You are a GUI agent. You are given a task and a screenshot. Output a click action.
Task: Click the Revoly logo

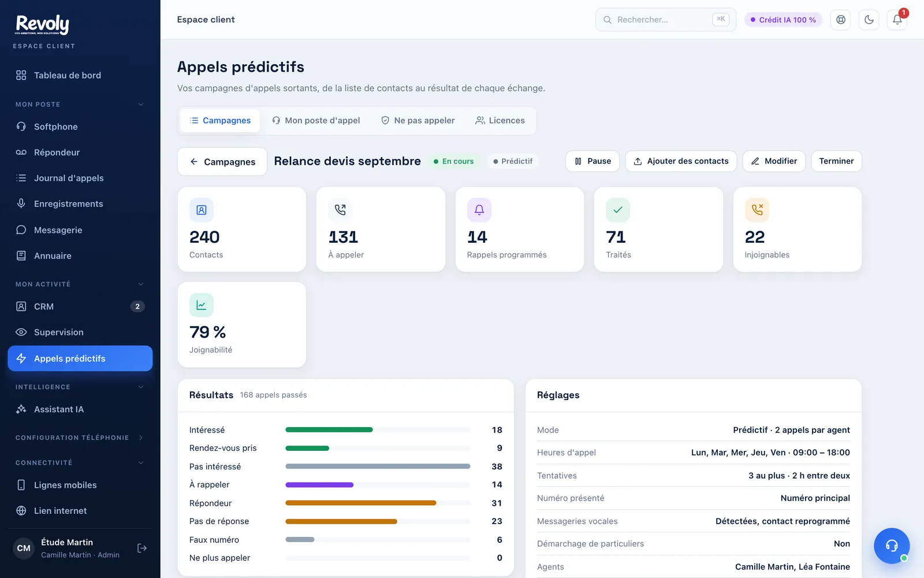coord(43,25)
